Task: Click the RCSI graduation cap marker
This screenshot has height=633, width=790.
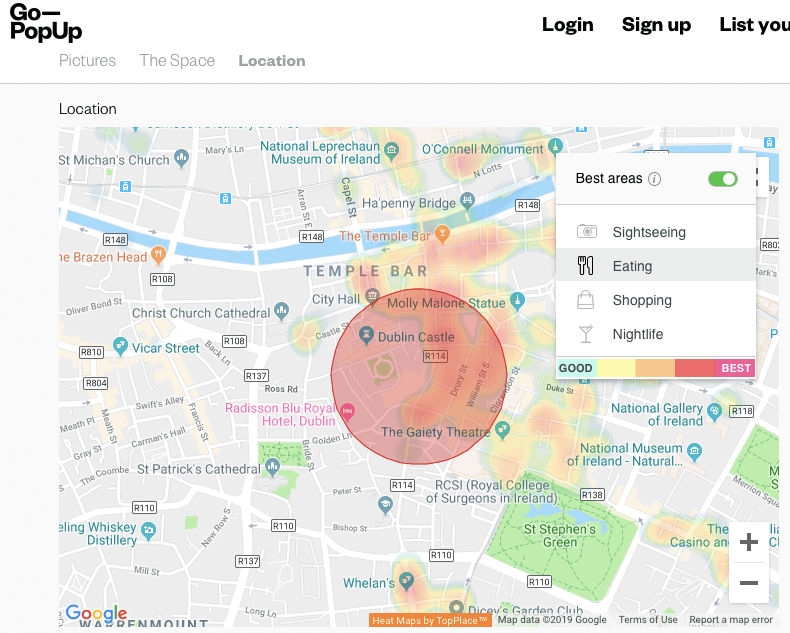Action: click(385, 505)
